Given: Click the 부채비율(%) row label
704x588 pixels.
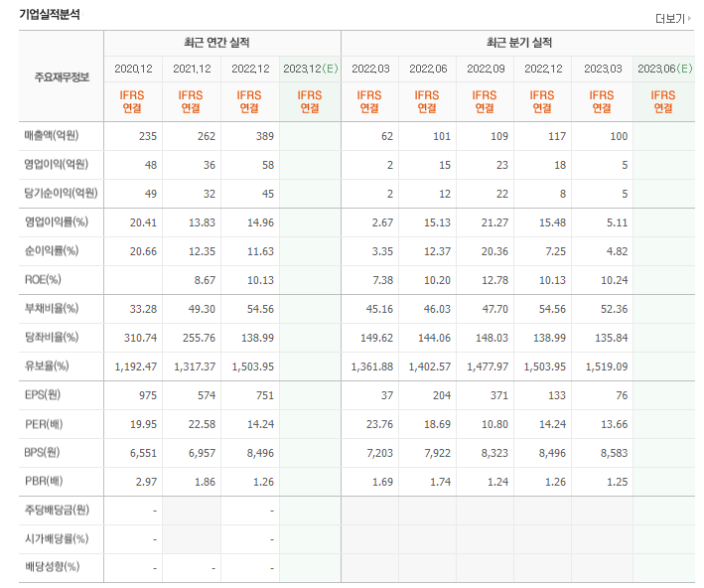Looking at the screenshot, I should click(x=52, y=309).
